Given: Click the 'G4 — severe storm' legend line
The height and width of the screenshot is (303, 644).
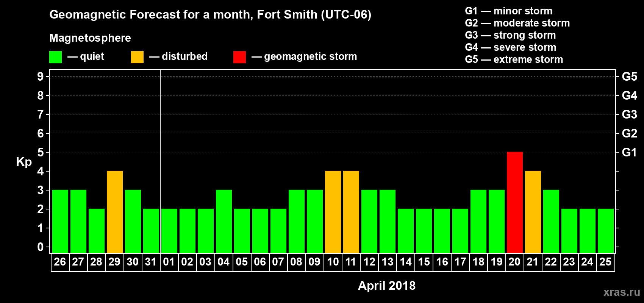Looking at the screenshot, I should 511,47.
